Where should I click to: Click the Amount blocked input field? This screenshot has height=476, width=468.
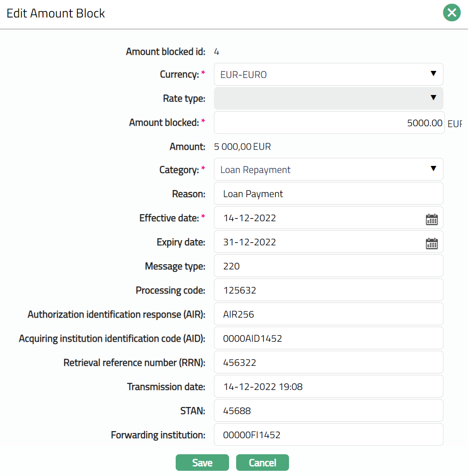328,123
